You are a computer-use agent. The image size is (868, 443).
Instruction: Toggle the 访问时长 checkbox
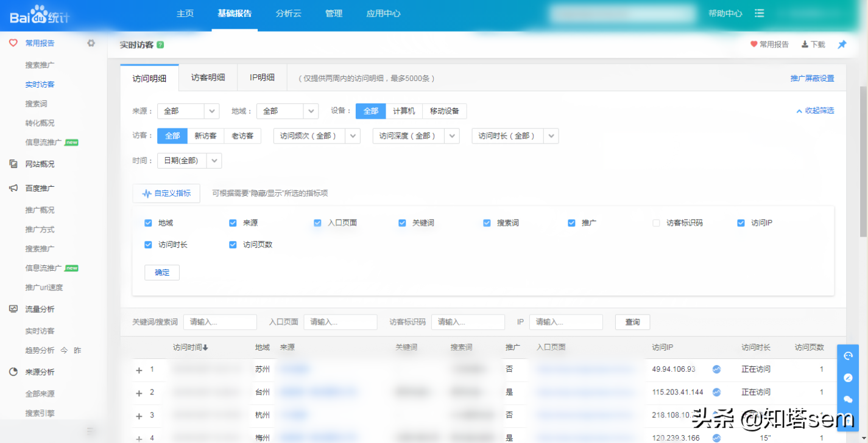tap(148, 245)
